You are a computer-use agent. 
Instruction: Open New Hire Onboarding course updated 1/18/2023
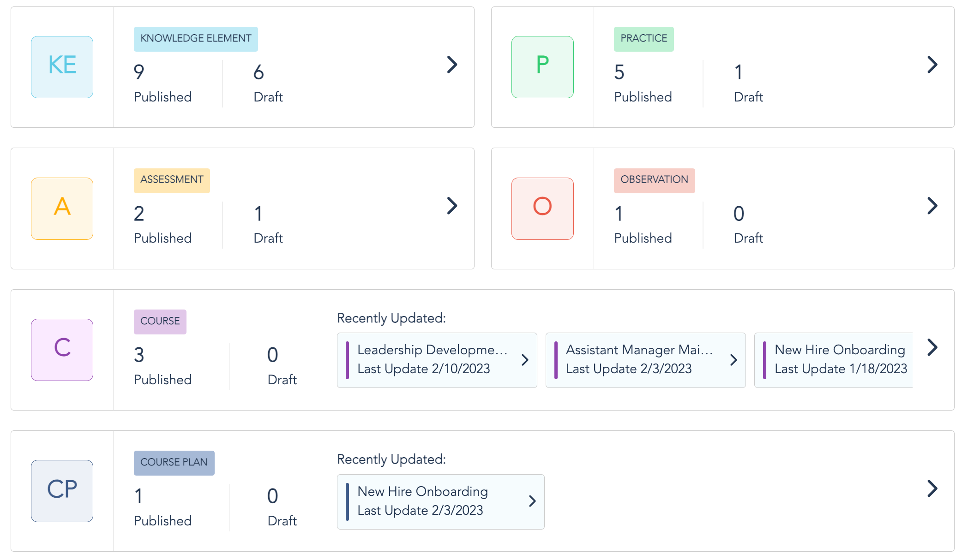tap(833, 360)
